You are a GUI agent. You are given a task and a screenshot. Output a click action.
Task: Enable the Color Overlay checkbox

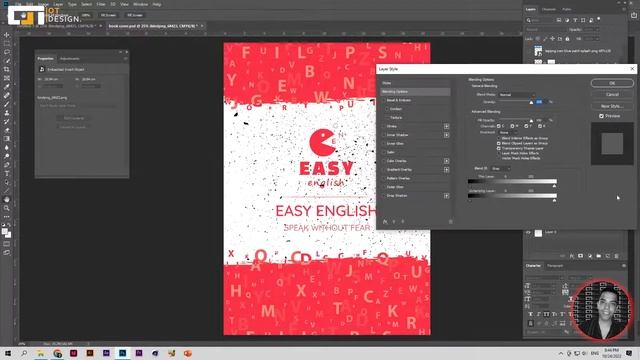(384, 161)
